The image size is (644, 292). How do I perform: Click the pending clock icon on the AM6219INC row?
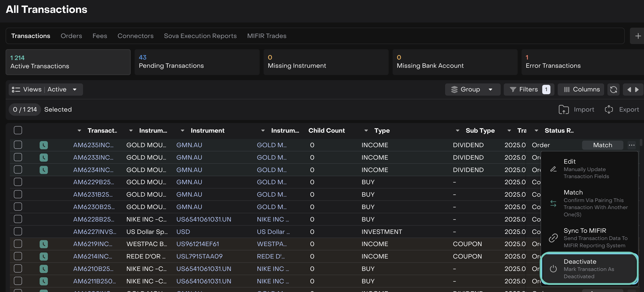[44, 244]
